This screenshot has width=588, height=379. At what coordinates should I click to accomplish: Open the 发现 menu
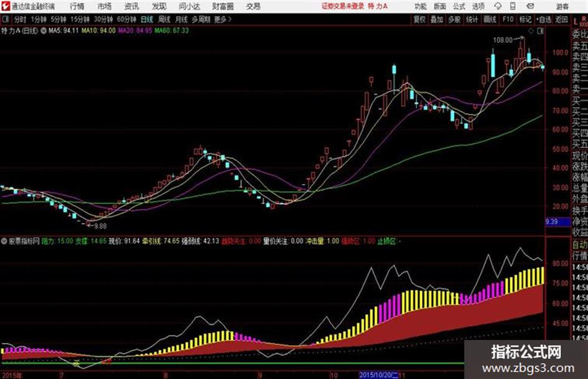159,6
